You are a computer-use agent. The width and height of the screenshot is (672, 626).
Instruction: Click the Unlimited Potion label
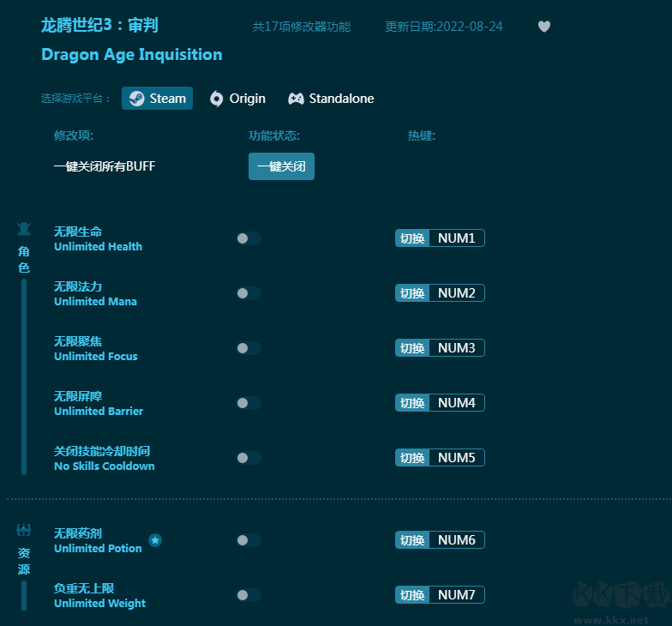pos(98,549)
